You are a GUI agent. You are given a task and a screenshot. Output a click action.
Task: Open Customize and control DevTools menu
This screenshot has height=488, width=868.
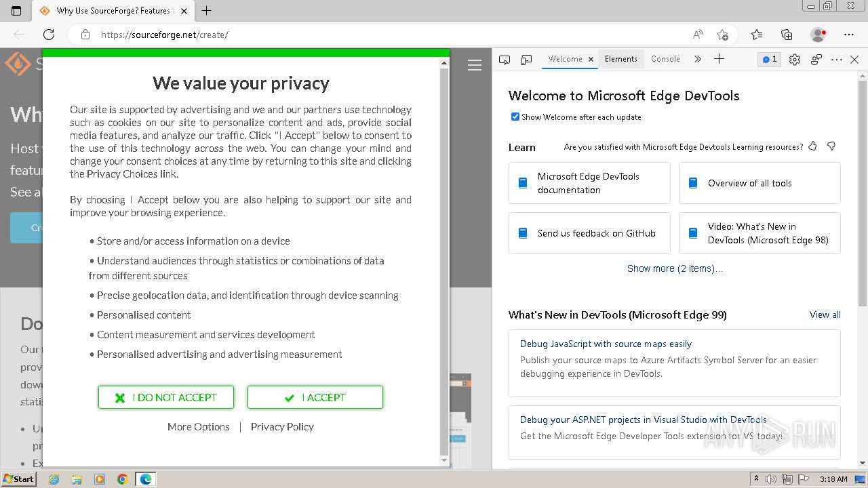point(837,60)
